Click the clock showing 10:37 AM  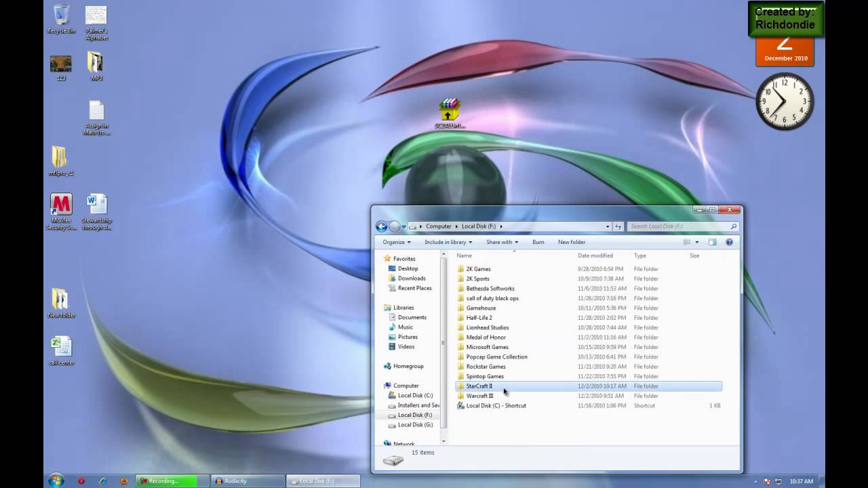pos(802,481)
